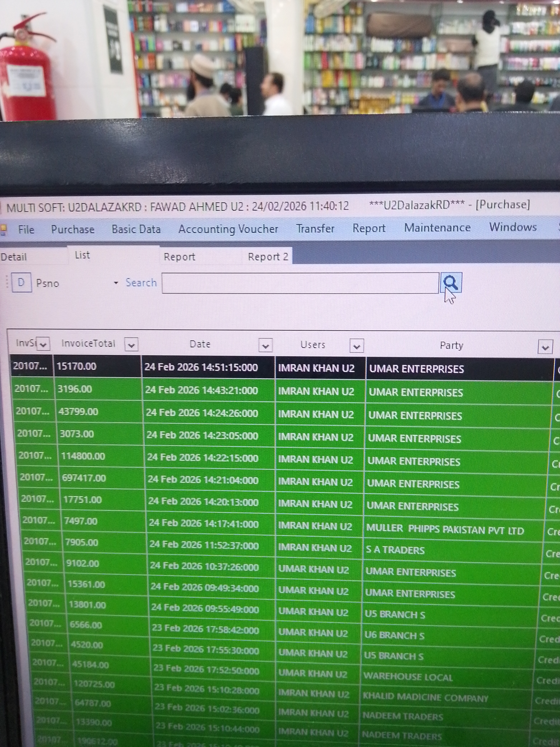Click the D button beside Psno

21,282
